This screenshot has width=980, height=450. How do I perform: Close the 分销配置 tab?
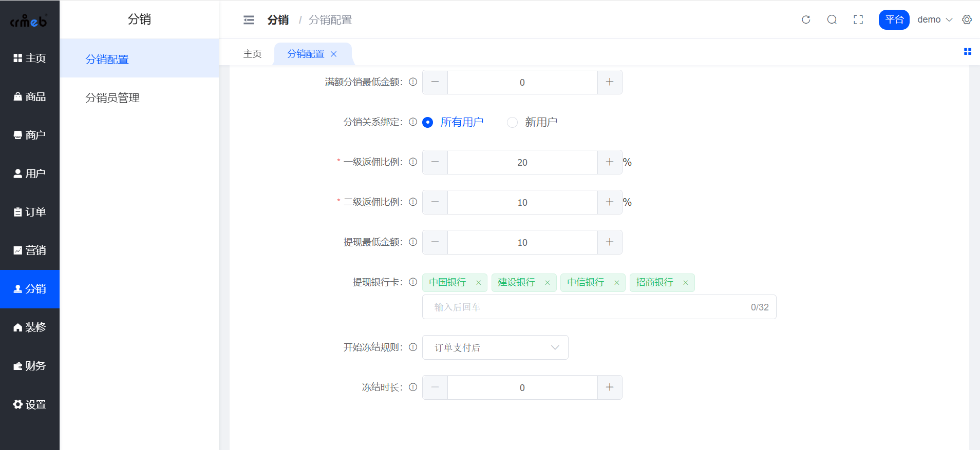coord(334,54)
